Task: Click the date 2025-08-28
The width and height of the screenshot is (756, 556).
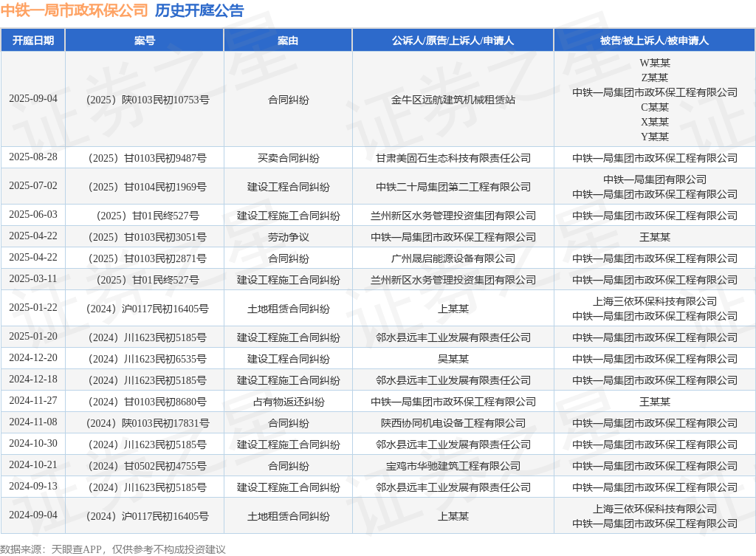Action: point(33,157)
